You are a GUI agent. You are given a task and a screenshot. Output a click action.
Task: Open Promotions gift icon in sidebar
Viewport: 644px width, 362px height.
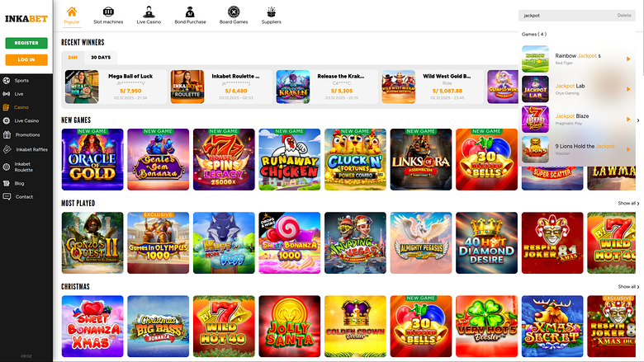click(x=7, y=134)
